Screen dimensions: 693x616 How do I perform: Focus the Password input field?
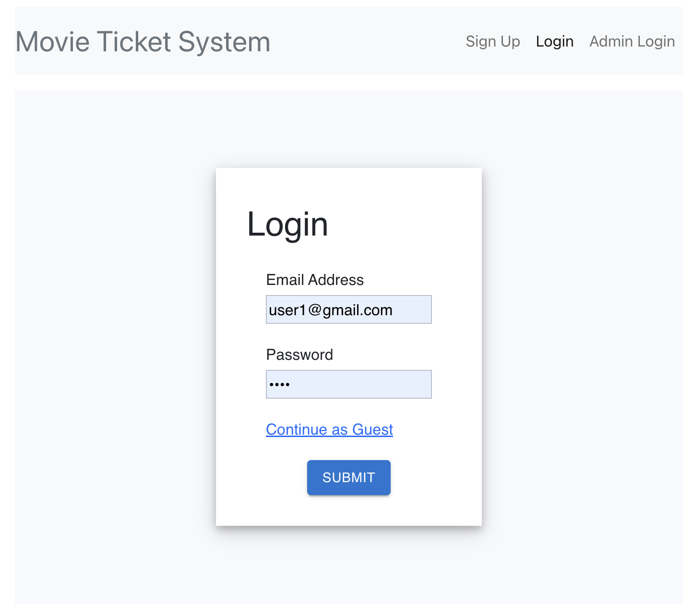[349, 384]
